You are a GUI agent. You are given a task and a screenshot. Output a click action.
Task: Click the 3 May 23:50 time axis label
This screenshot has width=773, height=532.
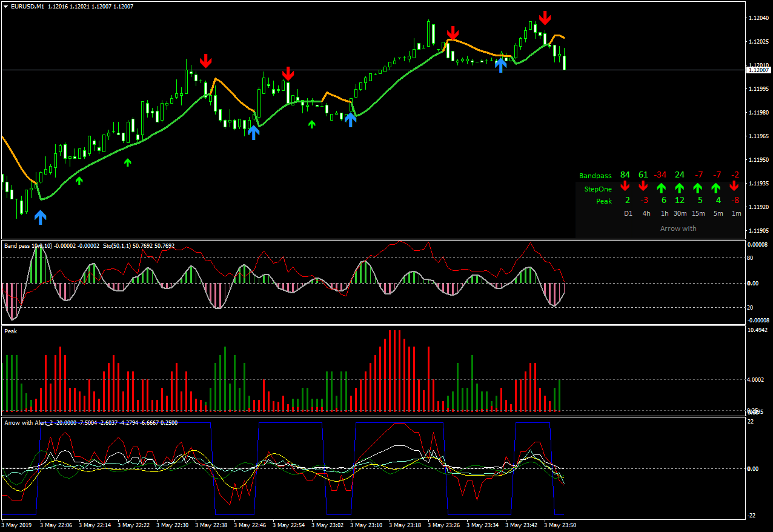(x=560, y=525)
